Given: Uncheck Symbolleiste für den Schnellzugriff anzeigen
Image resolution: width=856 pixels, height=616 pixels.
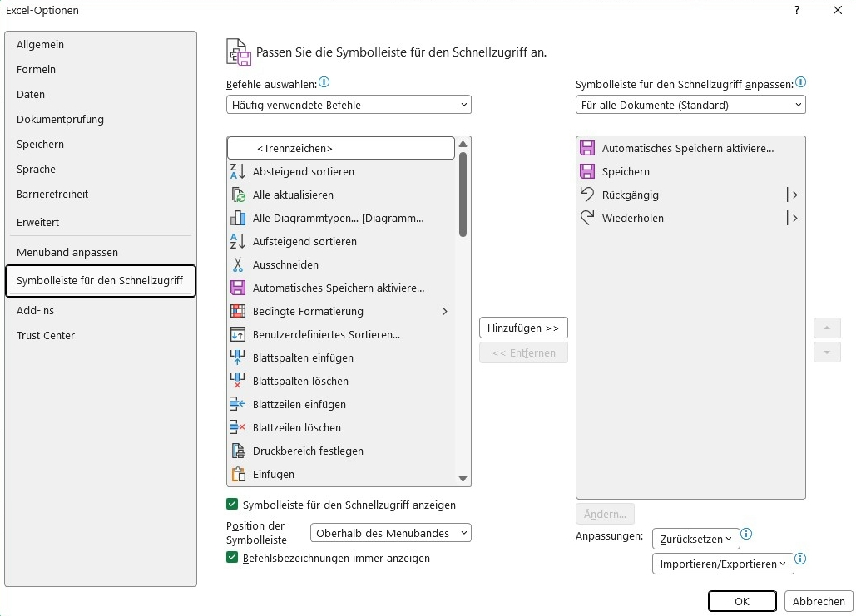Looking at the screenshot, I should pyautogui.click(x=232, y=505).
